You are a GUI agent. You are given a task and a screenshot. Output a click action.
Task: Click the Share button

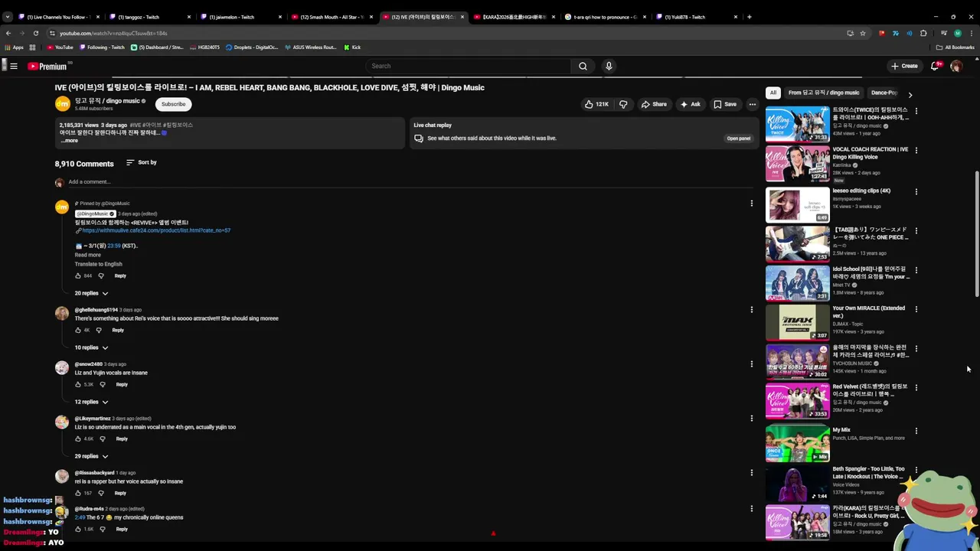(x=654, y=104)
